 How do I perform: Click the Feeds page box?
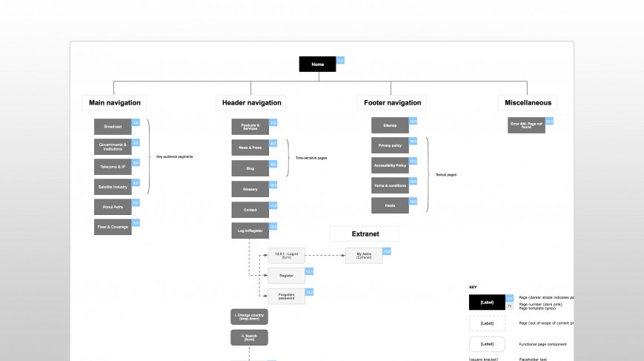click(390, 206)
